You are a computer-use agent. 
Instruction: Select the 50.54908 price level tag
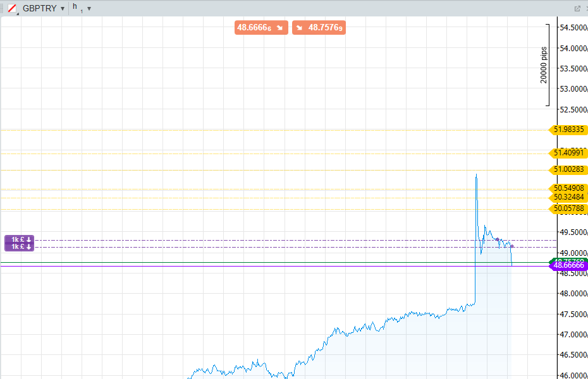pos(568,188)
